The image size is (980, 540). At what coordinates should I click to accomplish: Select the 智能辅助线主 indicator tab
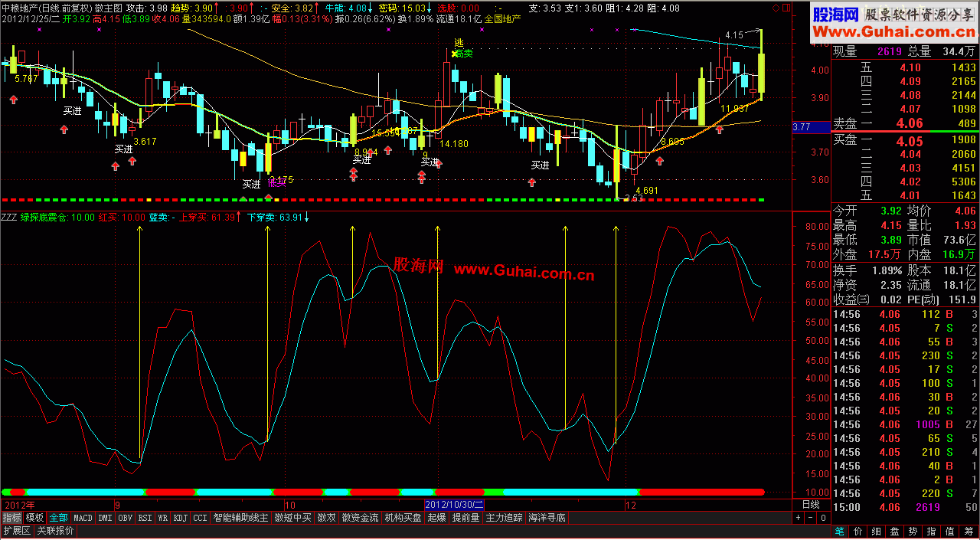[x=241, y=519]
